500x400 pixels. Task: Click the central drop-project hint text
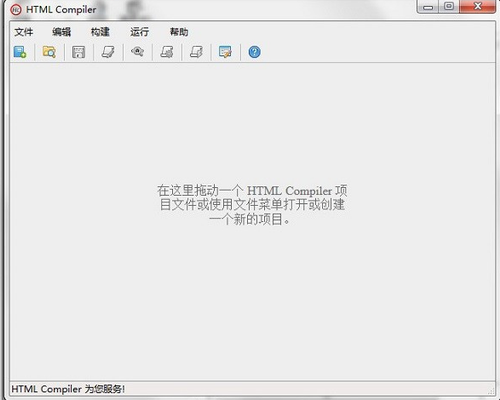[x=252, y=205]
